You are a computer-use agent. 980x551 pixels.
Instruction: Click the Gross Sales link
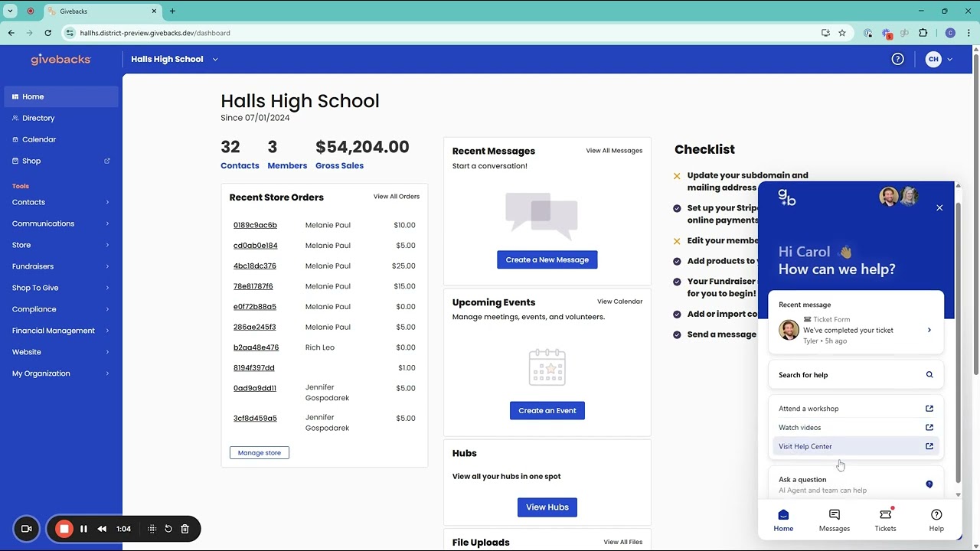[339, 165]
